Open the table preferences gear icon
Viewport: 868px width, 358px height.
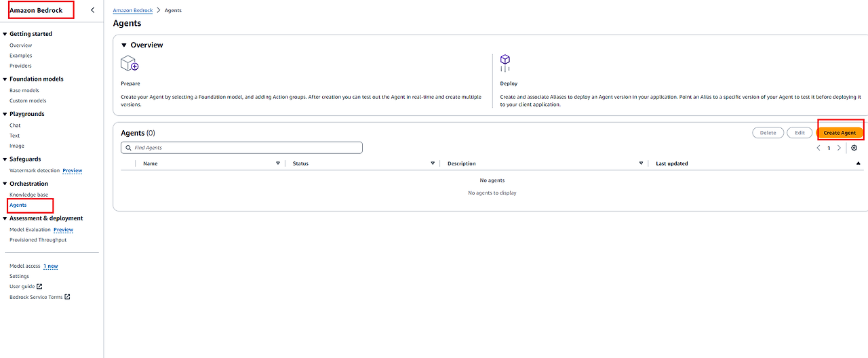pyautogui.click(x=854, y=148)
